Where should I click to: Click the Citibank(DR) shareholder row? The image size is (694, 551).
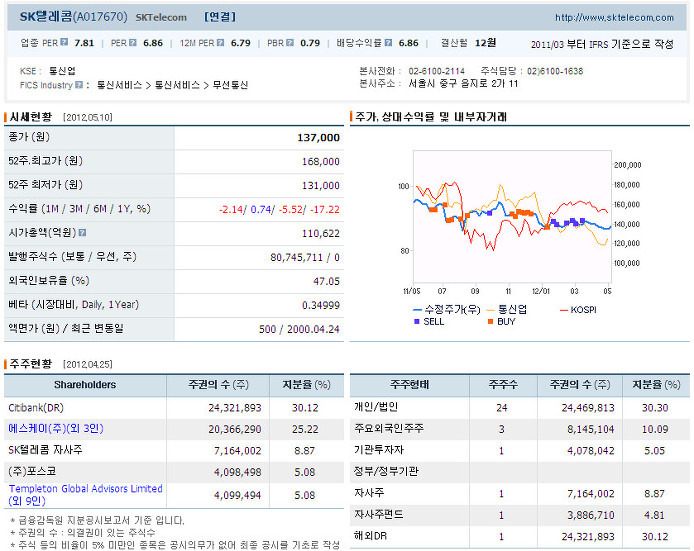[x=174, y=408]
